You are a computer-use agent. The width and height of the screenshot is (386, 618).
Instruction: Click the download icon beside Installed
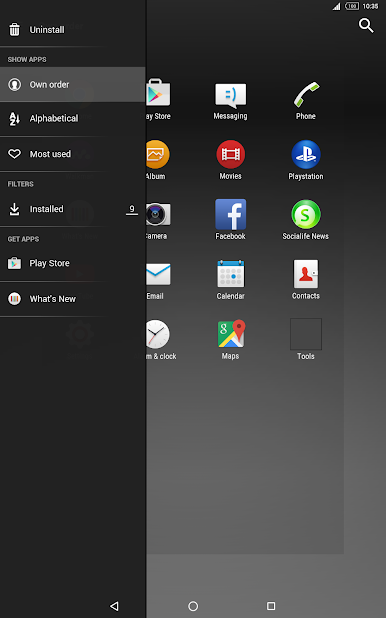pyautogui.click(x=15, y=209)
